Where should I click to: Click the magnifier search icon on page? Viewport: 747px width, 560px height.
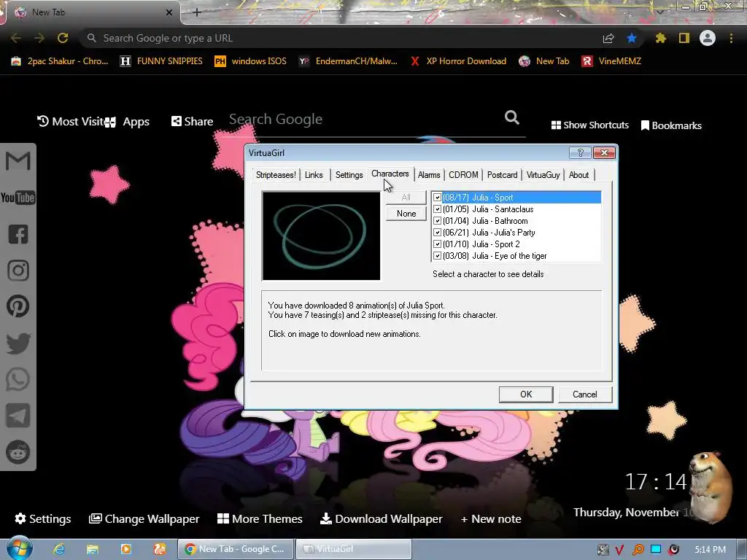512,117
